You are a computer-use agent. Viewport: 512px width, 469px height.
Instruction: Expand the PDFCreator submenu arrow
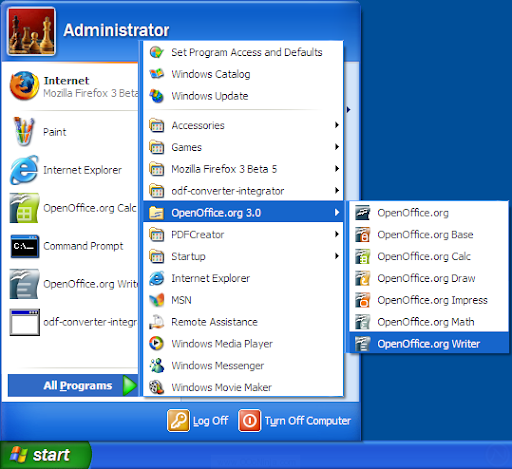pyautogui.click(x=337, y=234)
